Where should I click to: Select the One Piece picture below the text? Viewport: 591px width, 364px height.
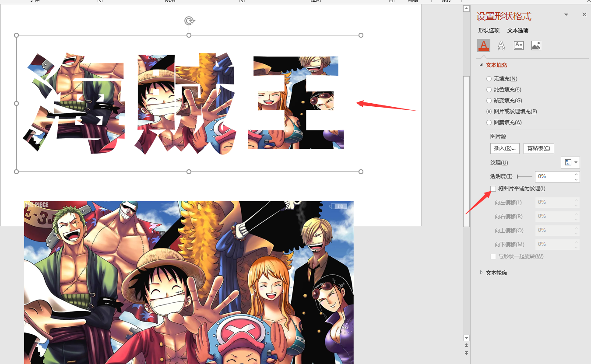click(189, 282)
